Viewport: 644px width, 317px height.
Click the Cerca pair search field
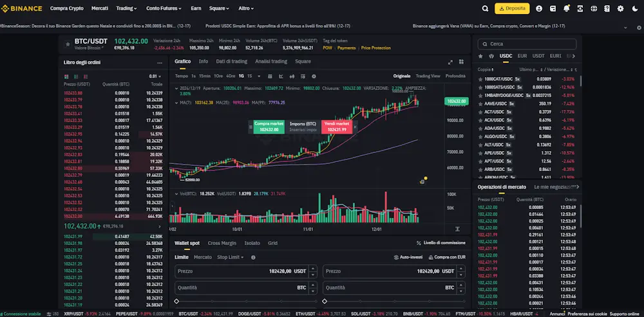tap(527, 44)
